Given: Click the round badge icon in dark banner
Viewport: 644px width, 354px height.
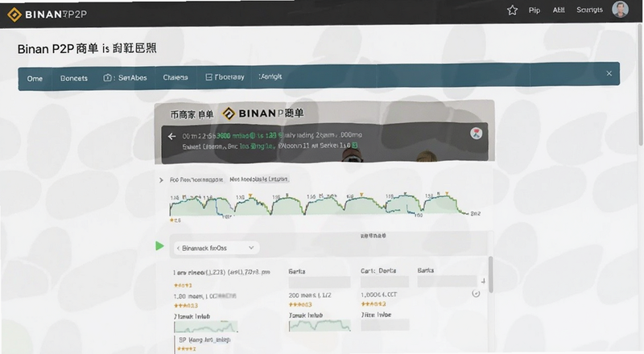Looking at the screenshot, I should (476, 134).
